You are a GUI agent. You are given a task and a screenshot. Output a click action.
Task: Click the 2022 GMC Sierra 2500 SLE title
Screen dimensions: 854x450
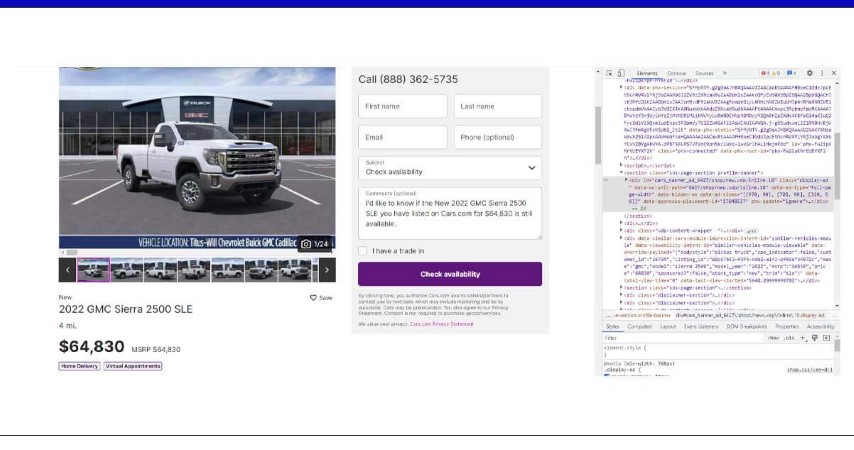[126, 309]
